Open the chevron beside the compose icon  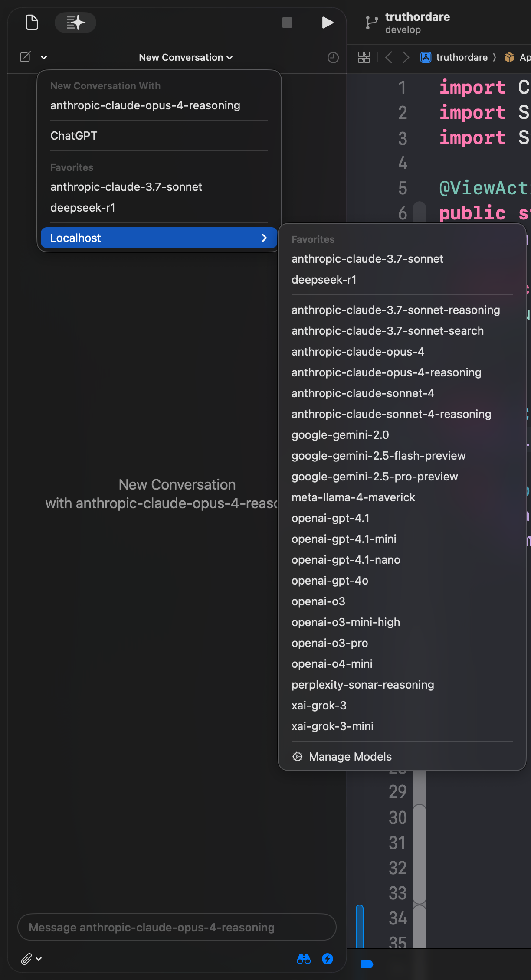pos(44,57)
